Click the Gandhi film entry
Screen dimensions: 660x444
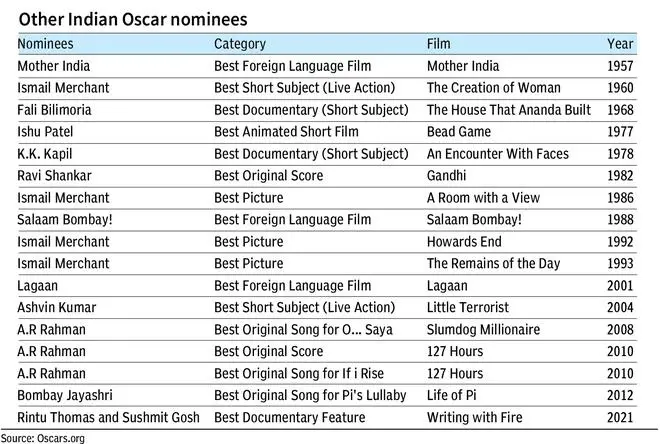447,175
